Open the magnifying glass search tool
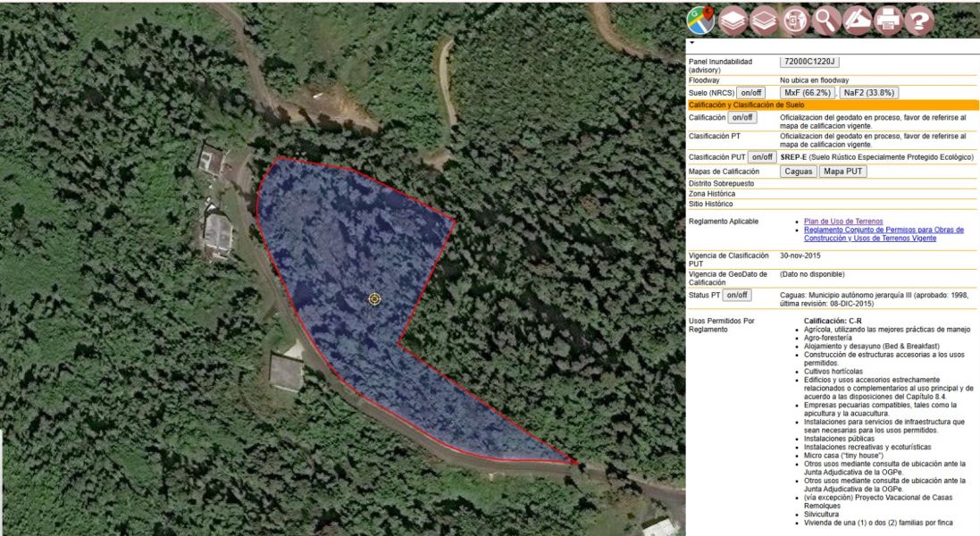980x536 pixels. pos(825,21)
